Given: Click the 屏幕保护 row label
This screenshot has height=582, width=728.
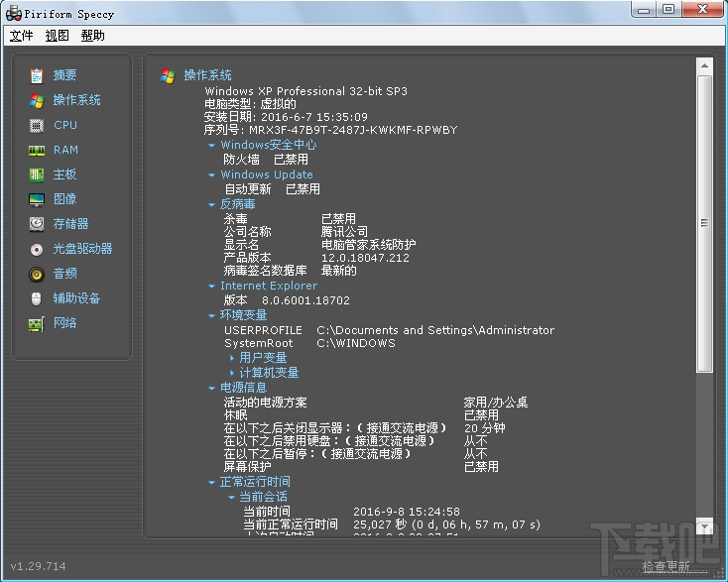Looking at the screenshot, I should 248,466.
